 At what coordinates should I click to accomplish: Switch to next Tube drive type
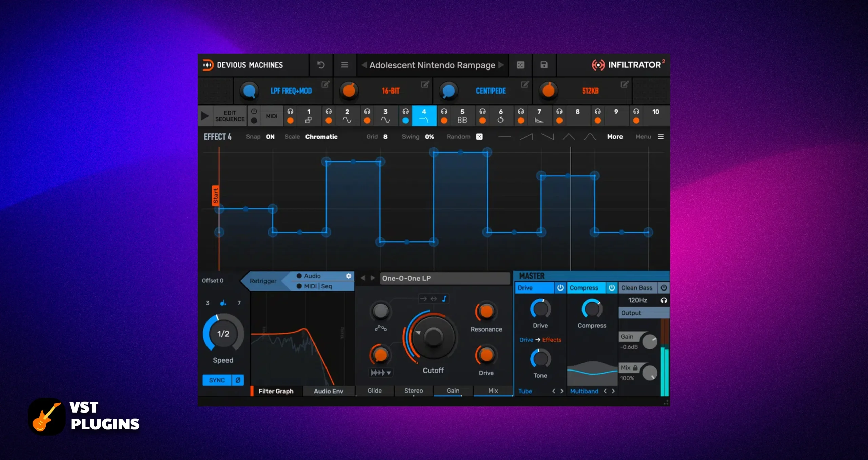pos(562,391)
